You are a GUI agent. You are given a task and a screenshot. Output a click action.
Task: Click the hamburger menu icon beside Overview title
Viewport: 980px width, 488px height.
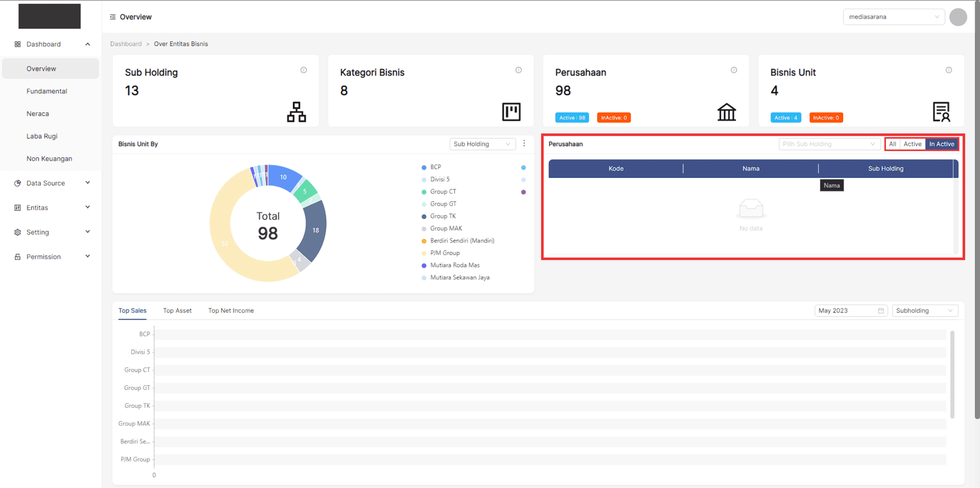(113, 17)
